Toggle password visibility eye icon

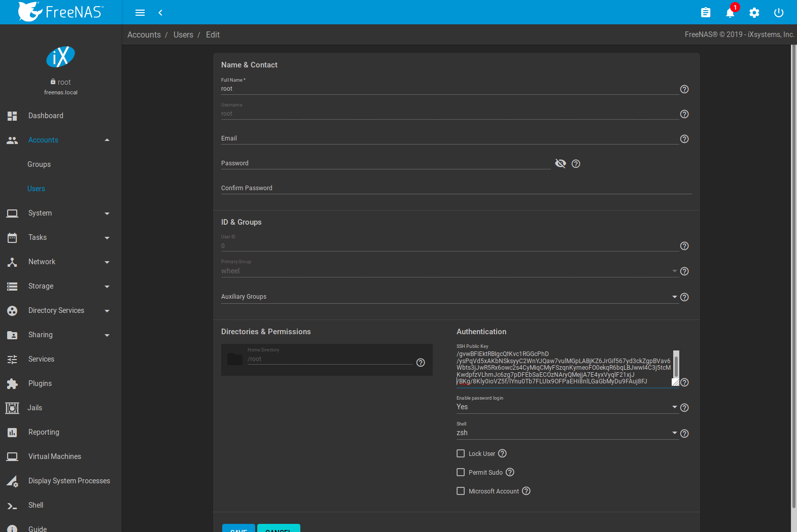click(x=561, y=163)
